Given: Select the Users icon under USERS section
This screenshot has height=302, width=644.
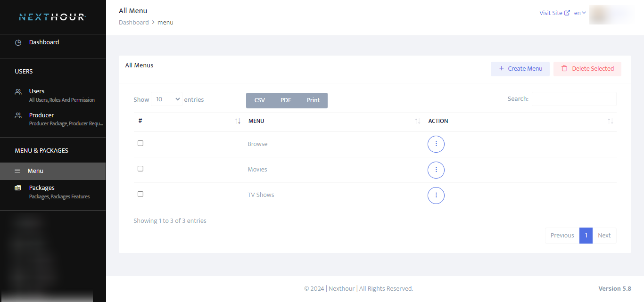Looking at the screenshot, I should click(x=18, y=91).
